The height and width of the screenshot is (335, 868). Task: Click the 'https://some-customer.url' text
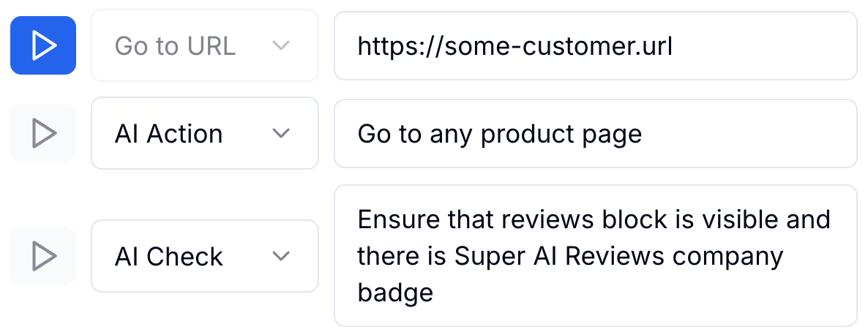(515, 46)
